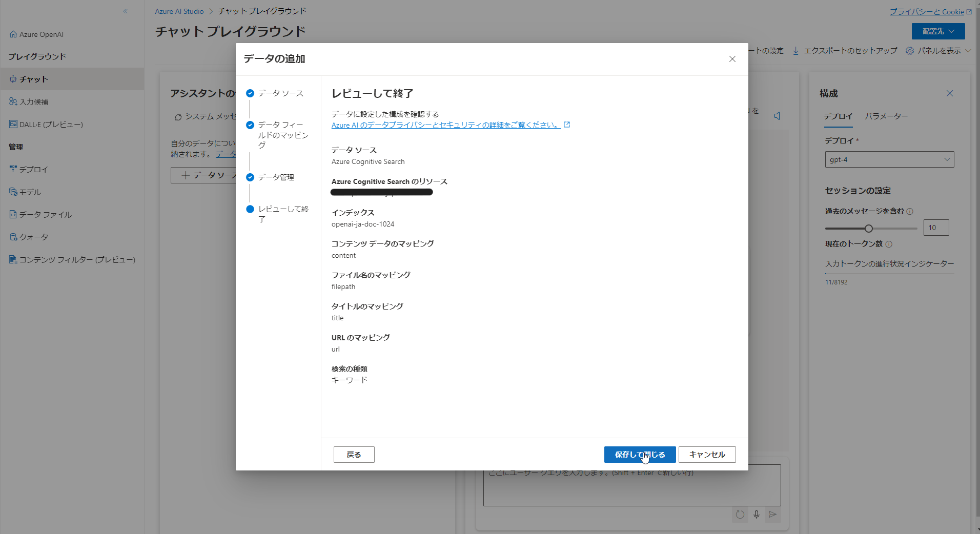Screen dimensions: 980x534
Task: Click the past messages value field 10
Action: [x=936, y=228]
